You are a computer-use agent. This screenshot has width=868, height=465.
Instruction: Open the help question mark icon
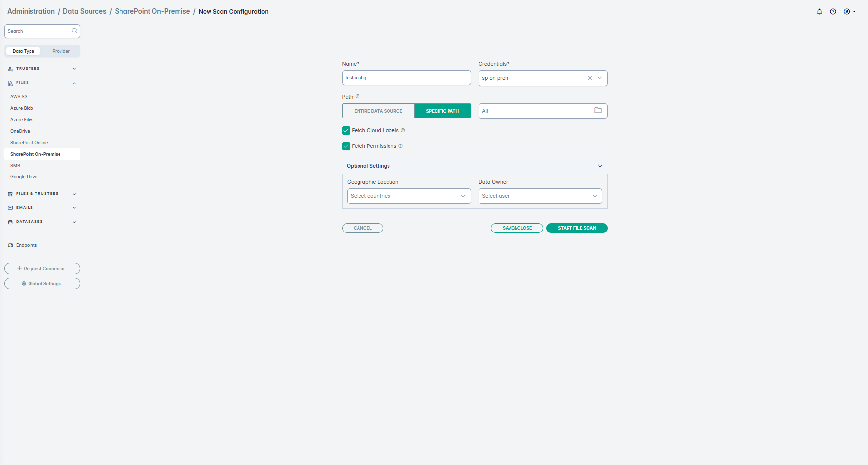[x=833, y=12]
